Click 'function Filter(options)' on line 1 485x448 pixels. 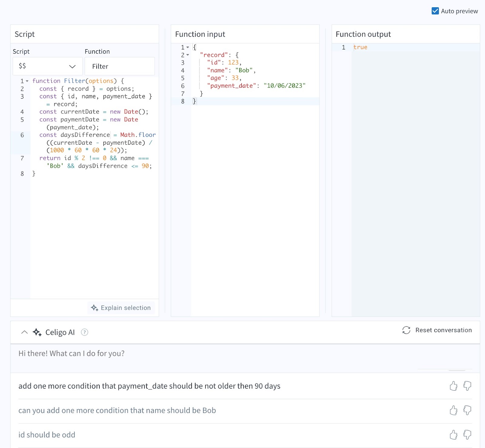point(78,81)
